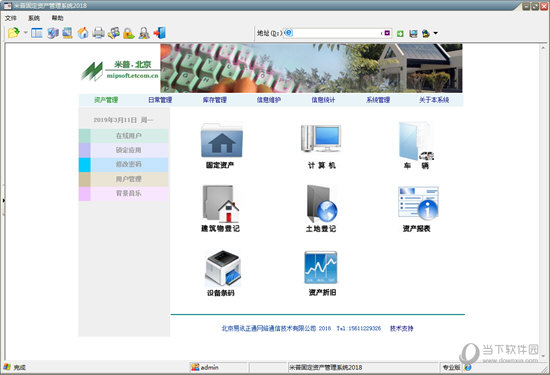The height and width of the screenshot is (375, 550).
Task: Click the help icon in status bar
Action: tap(468, 367)
